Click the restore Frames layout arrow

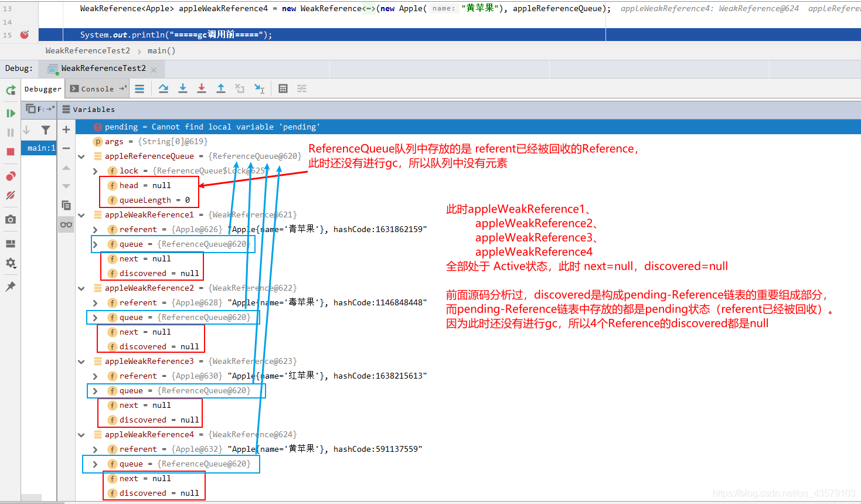click(x=50, y=108)
